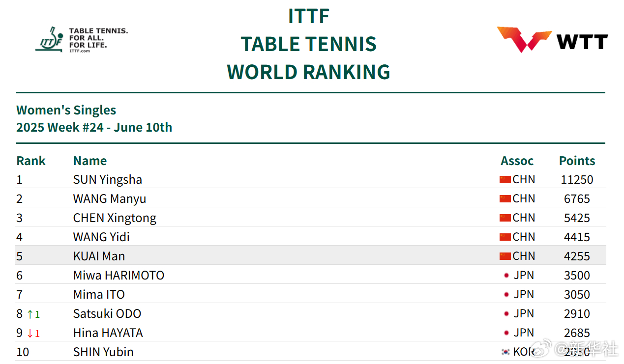
Task: Click the ITTF logo at top left
Action: tap(81, 39)
